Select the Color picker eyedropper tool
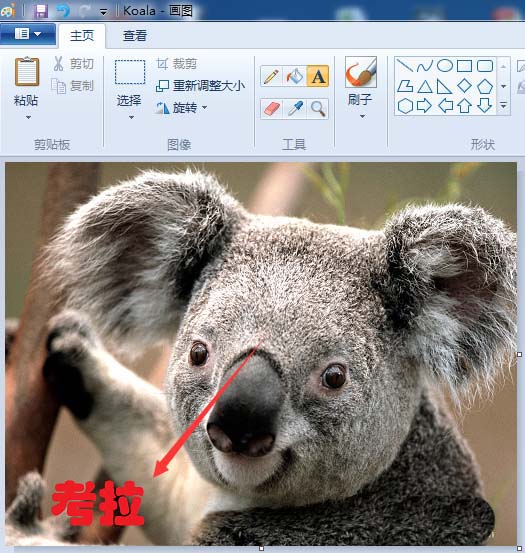525x553 pixels. 295,109
